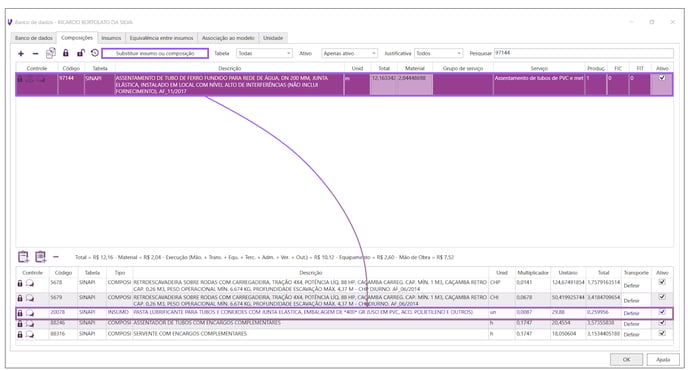The height and width of the screenshot is (370, 688).
Task: Select the PASTA LUBRIFICANTE insumo description
Action: click(x=303, y=312)
